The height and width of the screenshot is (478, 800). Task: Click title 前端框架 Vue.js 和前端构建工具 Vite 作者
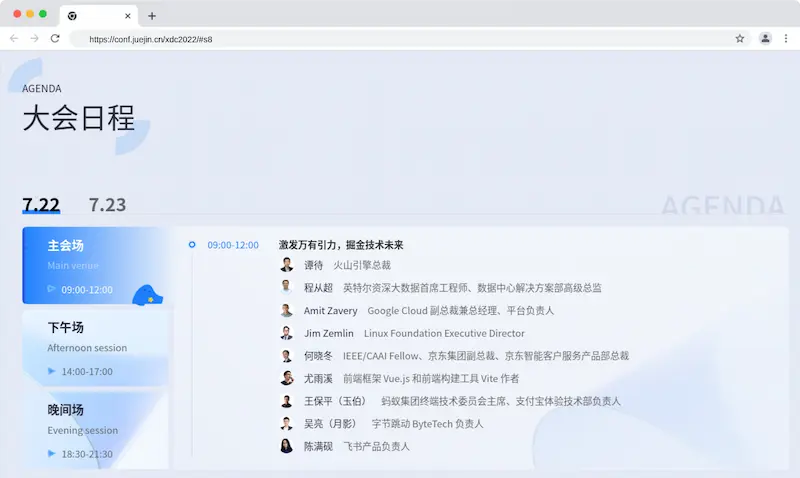coord(431,379)
